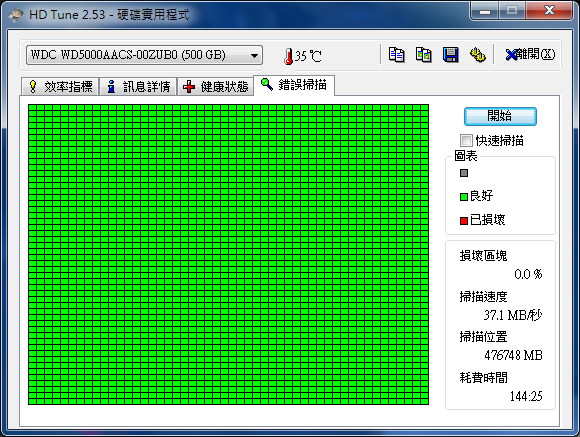The image size is (580, 437).
Task: Click the red 已損壞 legend swatch
Action: (x=464, y=221)
